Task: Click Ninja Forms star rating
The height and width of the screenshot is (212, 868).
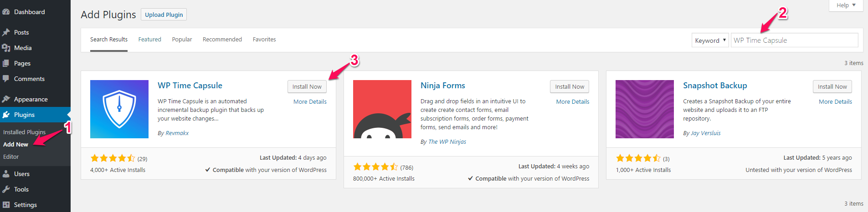Action: pyautogui.click(x=375, y=167)
